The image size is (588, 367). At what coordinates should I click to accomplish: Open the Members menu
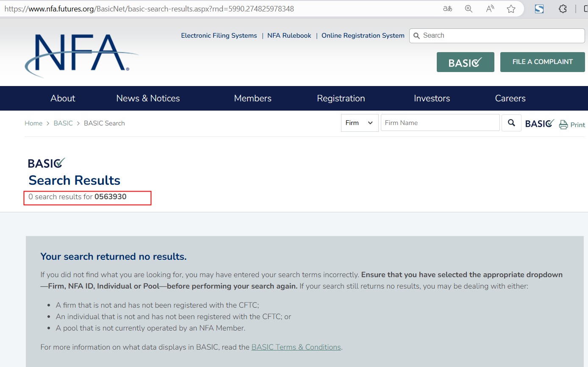pyautogui.click(x=252, y=98)
